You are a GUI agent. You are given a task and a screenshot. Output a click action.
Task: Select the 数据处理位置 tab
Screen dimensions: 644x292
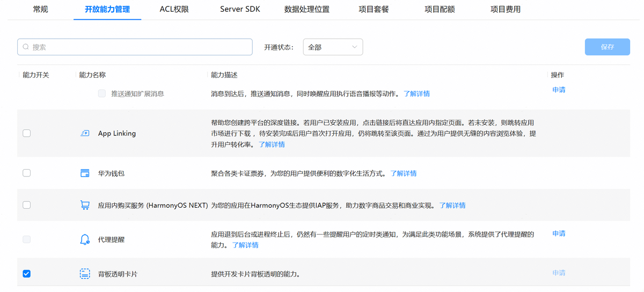[x=307, y=9]
